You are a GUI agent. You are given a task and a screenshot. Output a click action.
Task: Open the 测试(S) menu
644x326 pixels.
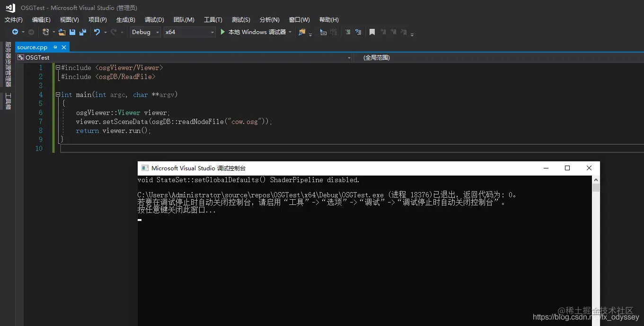(x=241, y=19)
